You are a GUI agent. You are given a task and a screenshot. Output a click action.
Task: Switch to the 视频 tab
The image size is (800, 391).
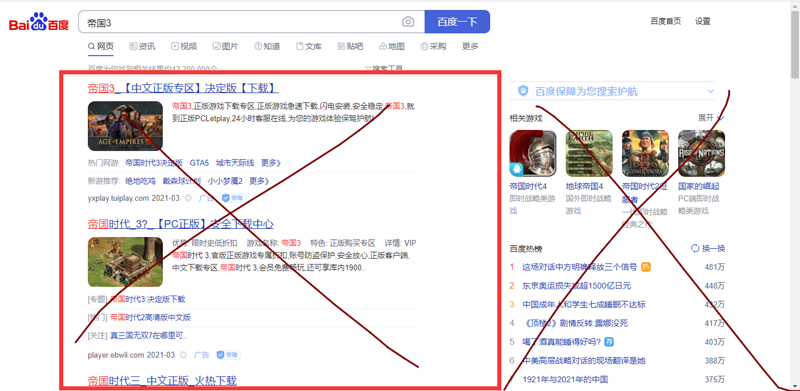(184, 46)
